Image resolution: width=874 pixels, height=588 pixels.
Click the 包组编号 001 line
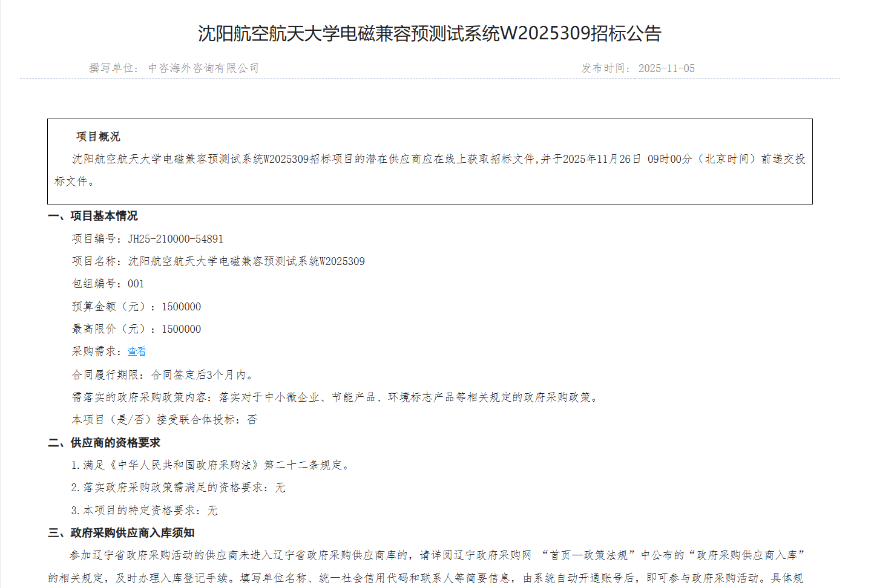pyautogui.click(x=108, y=284)
